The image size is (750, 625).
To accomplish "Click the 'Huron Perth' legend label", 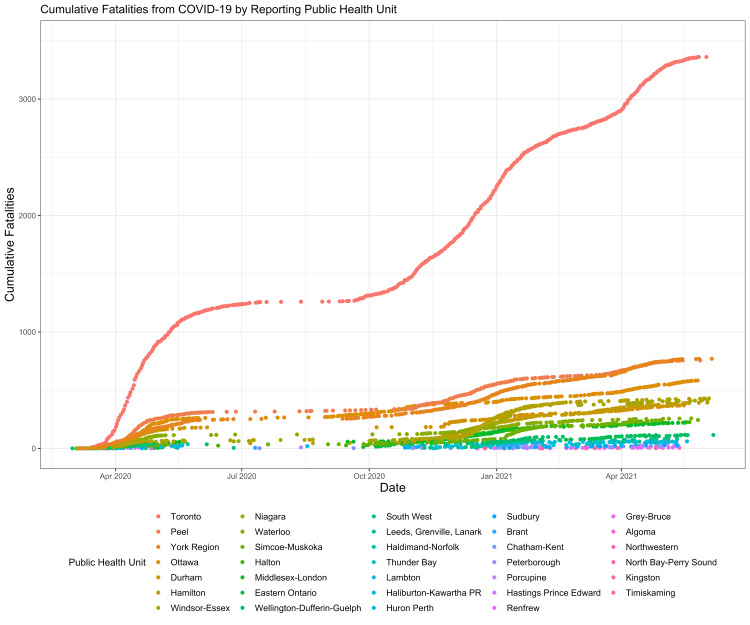I will 410,608.
